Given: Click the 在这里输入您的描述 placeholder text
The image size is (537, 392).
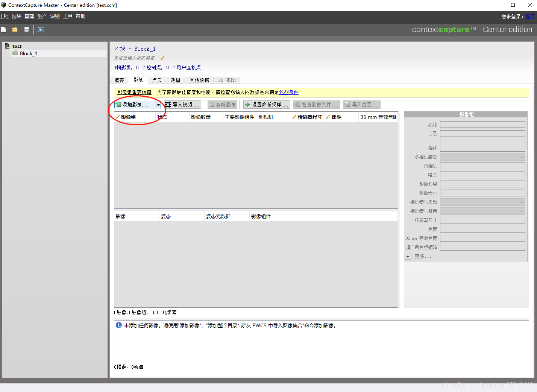Looking at the screenshot, I should tap(134, 58).
